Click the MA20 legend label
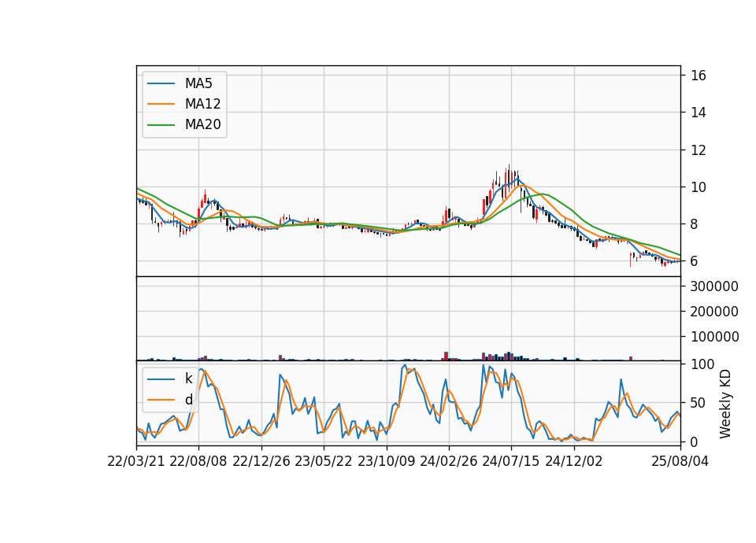This screenshot has height=543, width=756. point(202,124)
